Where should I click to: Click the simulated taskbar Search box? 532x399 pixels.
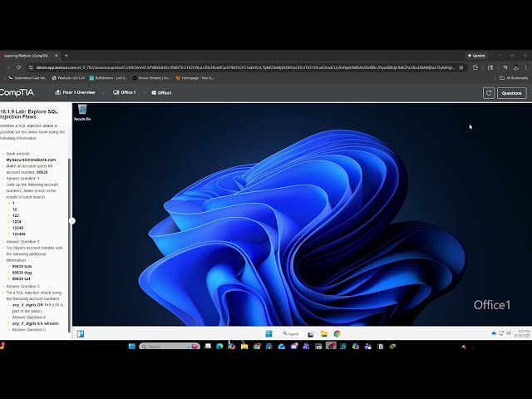(x=291, y=334)
